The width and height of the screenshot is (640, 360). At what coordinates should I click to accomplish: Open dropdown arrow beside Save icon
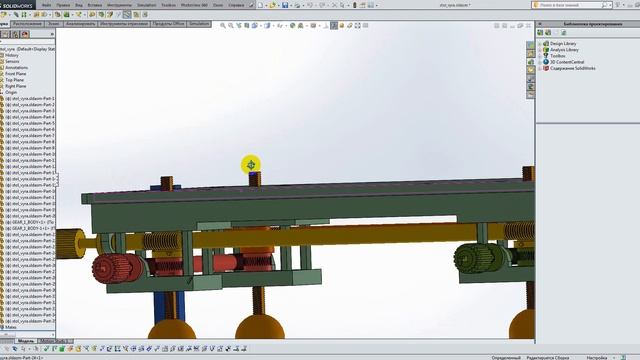(291, 6)
